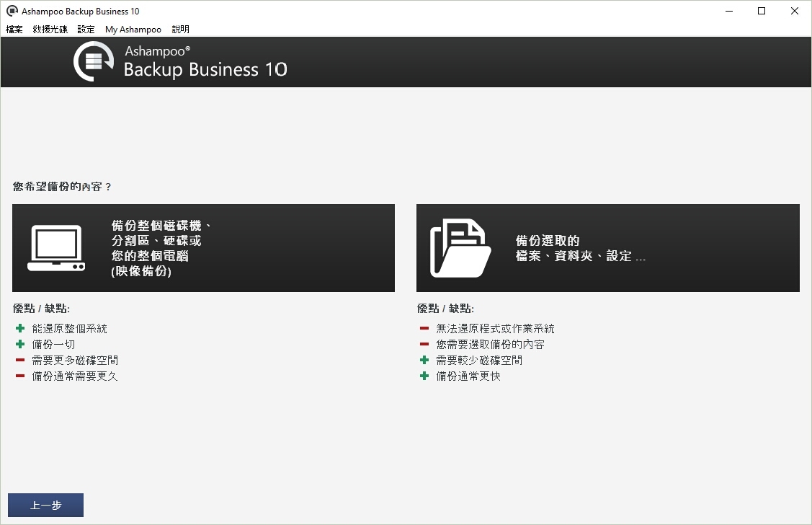Click the green plus beside 能還原整個系統
The height and width of the screenshot is (525, 812).
pos(20,328)
